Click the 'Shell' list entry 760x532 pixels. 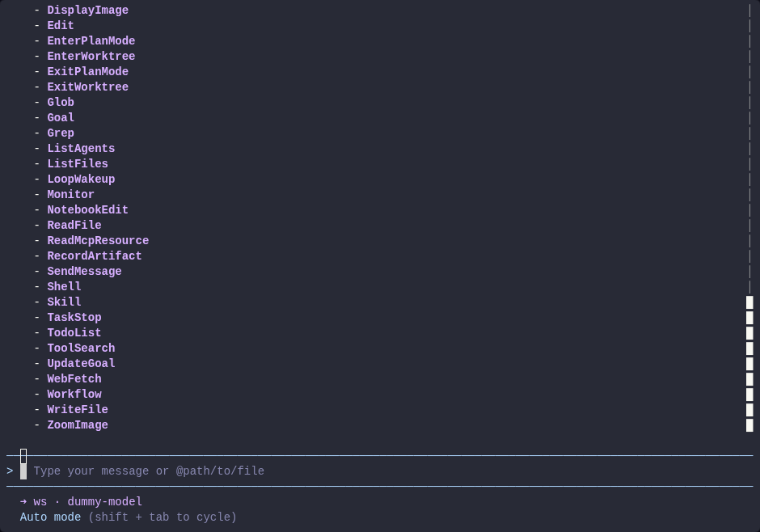pyautogui.click(x=64, y=286)
